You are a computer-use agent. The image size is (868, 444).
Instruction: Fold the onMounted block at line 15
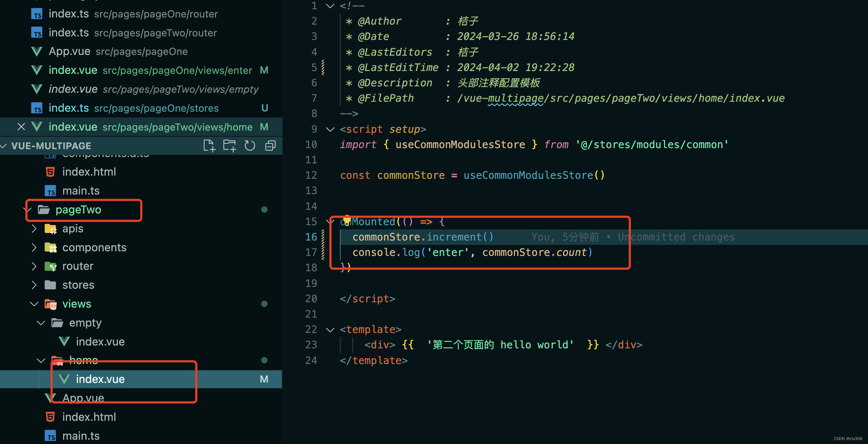pos(330,222)
